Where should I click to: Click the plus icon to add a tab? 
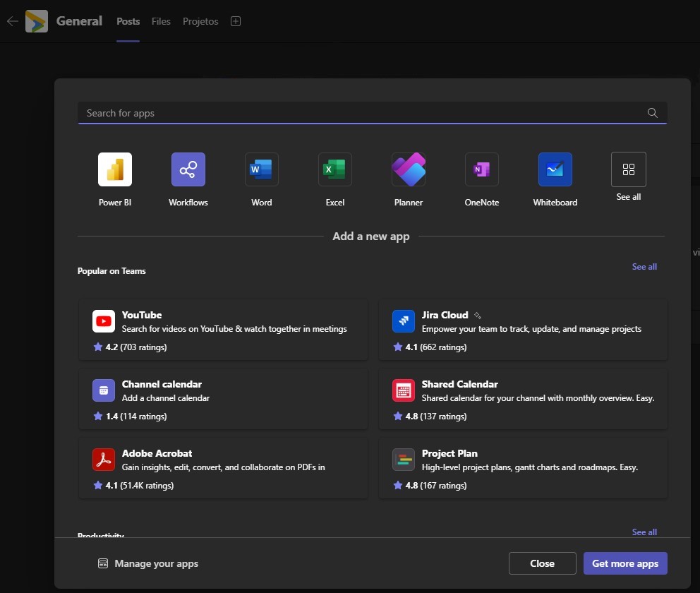coord(236,21)
